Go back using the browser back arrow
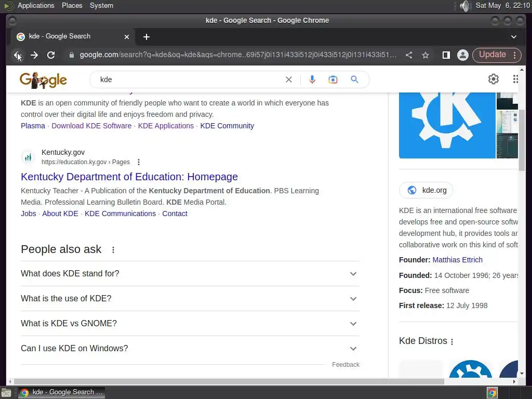Screen dimensions: 532x399 coord(17,55)
